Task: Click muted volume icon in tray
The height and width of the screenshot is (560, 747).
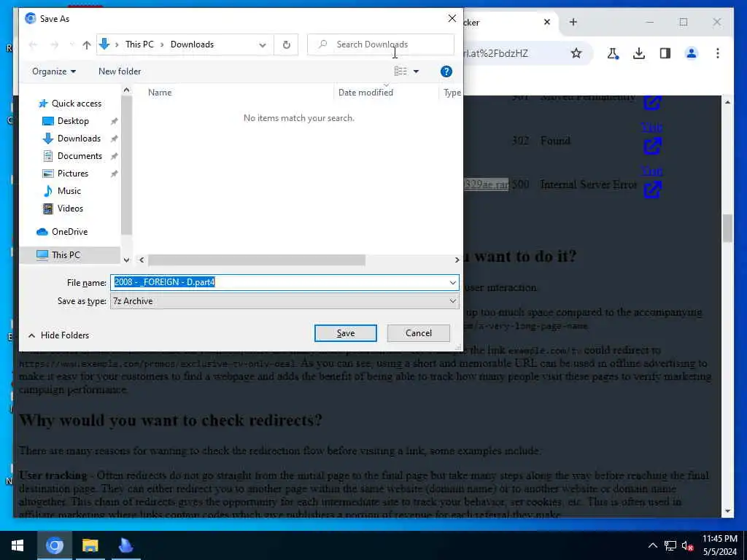Action: point(687,545)
